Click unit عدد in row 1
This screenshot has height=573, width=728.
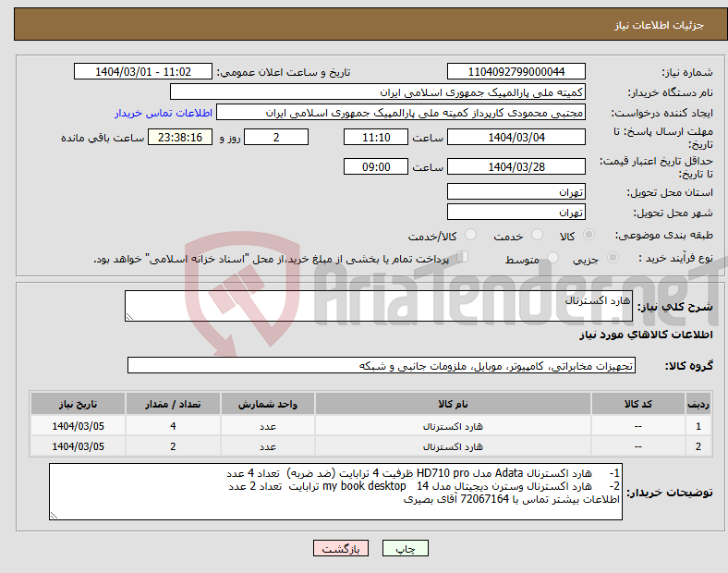pos(268,426)
